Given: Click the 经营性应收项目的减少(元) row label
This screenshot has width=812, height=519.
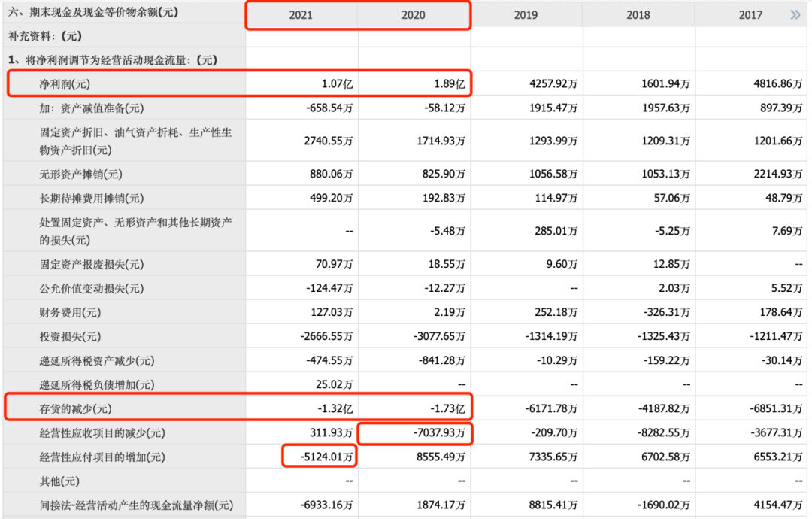Looking at the screenshot, I should point(102,433).
